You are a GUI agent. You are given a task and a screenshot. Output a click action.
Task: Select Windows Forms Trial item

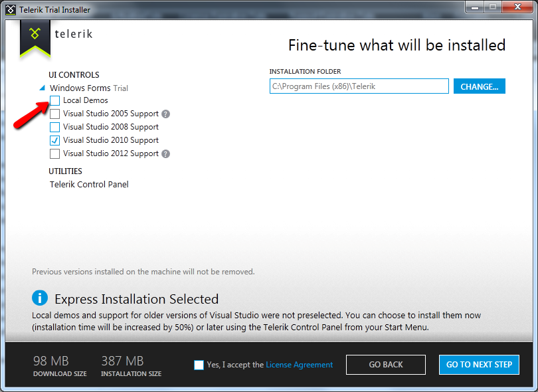[x=88, y=88]
